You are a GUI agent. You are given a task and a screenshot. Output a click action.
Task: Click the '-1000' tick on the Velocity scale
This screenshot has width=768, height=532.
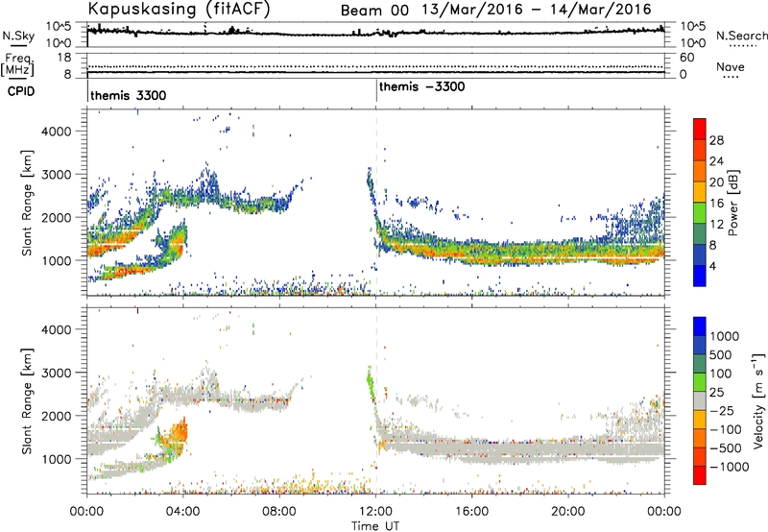click(729, 467)
